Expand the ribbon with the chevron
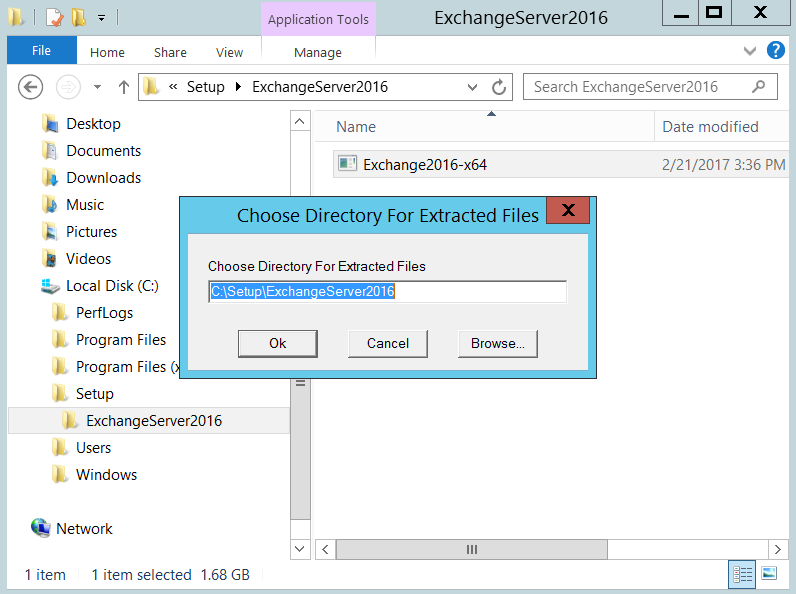 [x=750, y=51]
